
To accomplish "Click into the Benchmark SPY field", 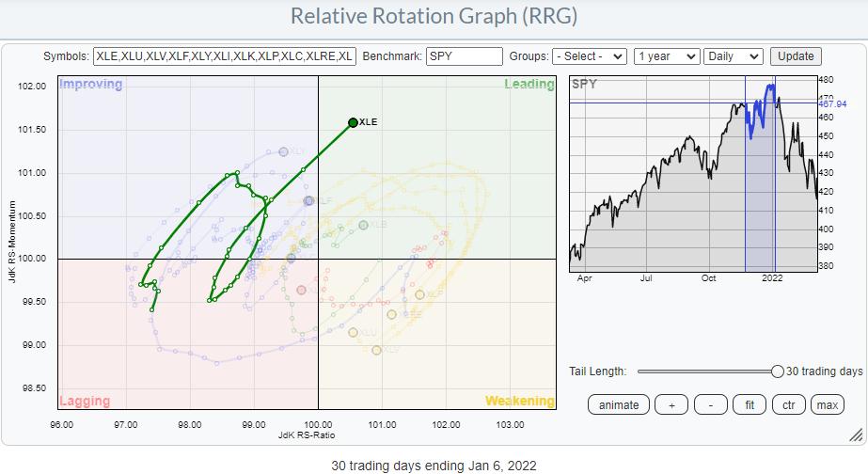I will coord(464,56).
